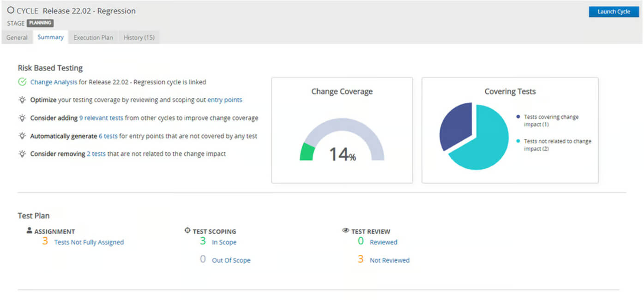
Task: Click the Launch Cycle button
Action: click(x=614, y=12)
